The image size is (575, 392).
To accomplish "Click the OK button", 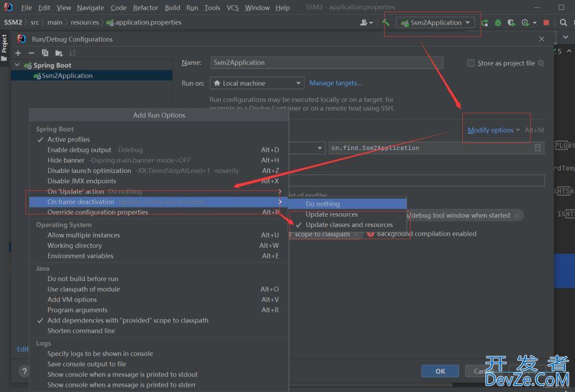I will (x=440, y=371).
